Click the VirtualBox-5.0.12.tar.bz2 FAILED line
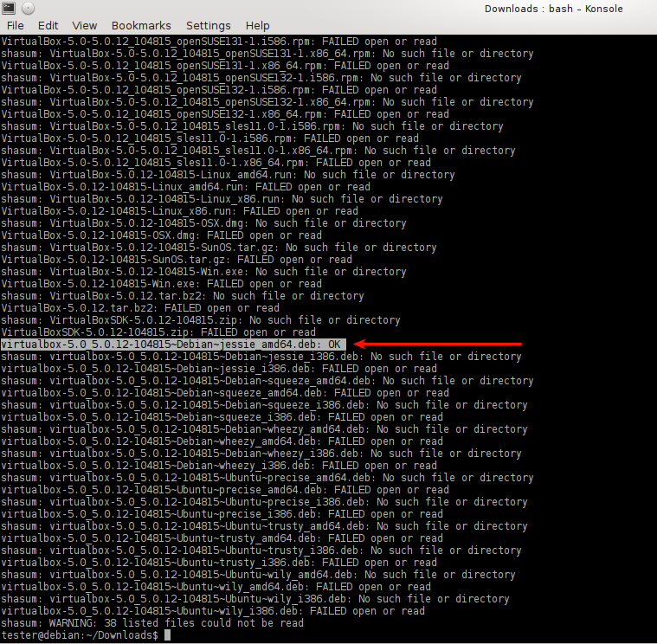 pyautogui.click(x=140, y=308)
